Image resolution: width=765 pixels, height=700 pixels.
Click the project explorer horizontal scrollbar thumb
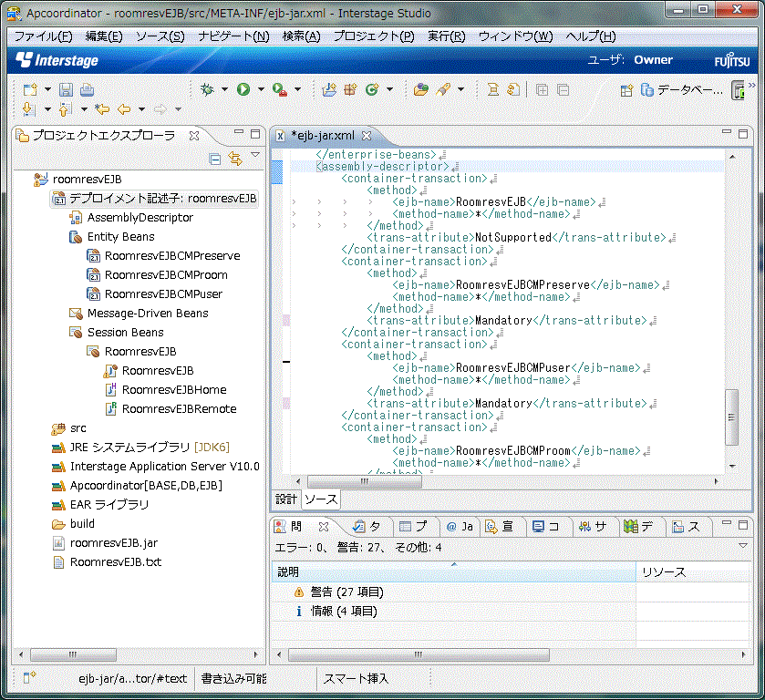[x=73, y=654]
